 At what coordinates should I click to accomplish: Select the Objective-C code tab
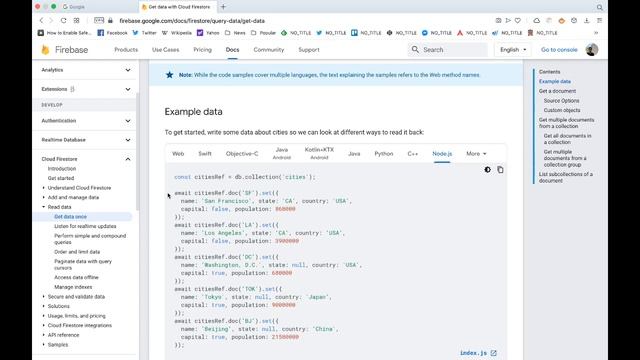tap(242, 154)
